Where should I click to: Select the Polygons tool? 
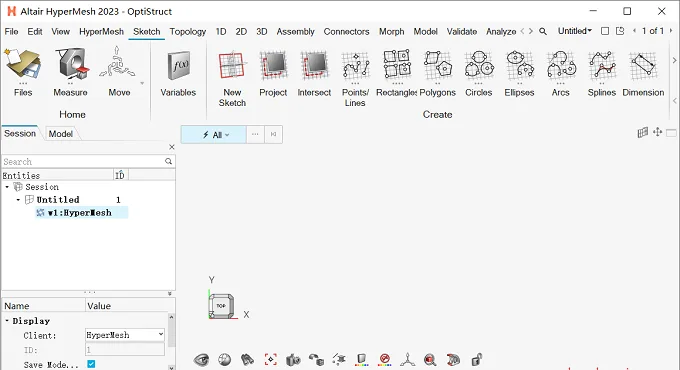(x=438, y=72)
